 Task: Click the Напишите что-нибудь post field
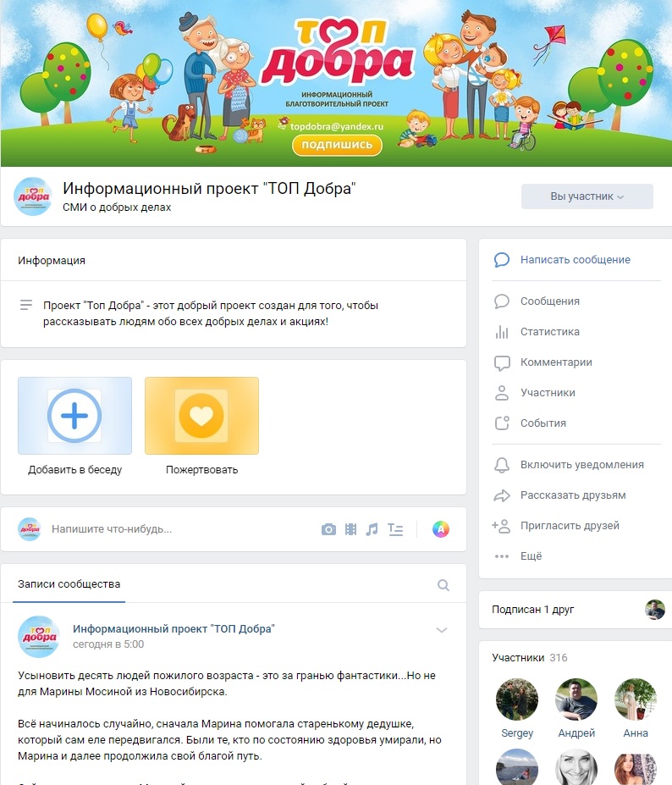tap(180, 529)
